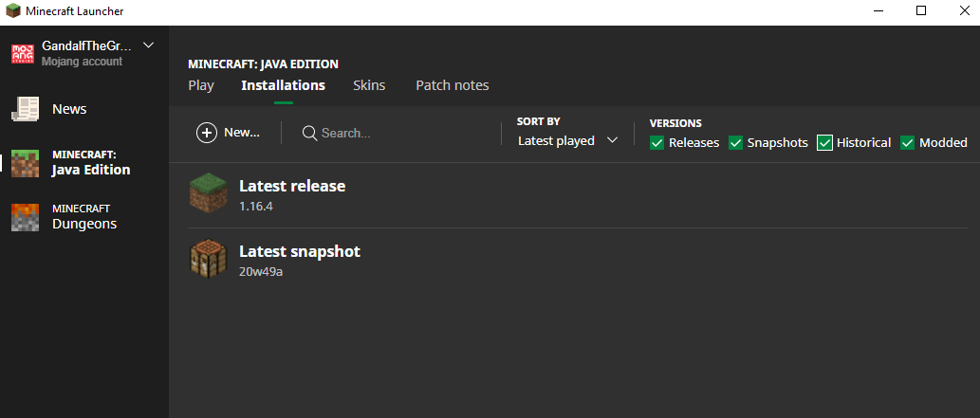Expand the account menu chevron
This screenshot has height=418, width=980.
click(x=148, y=45)
